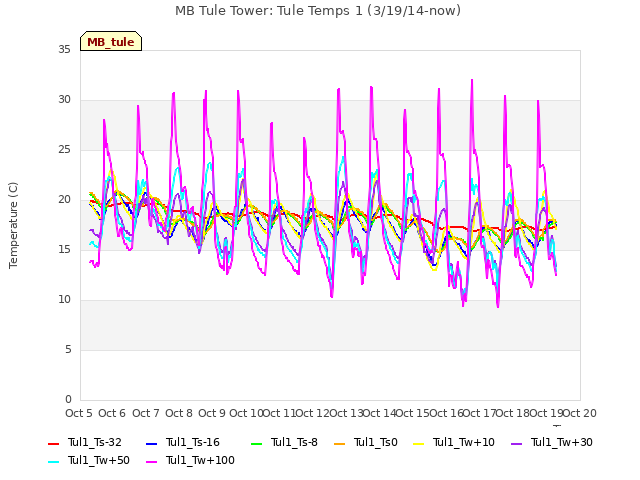Click the blue Tul1_Ts-16 legend swatch
Screen dimensions: 640x480
point(151,444)
